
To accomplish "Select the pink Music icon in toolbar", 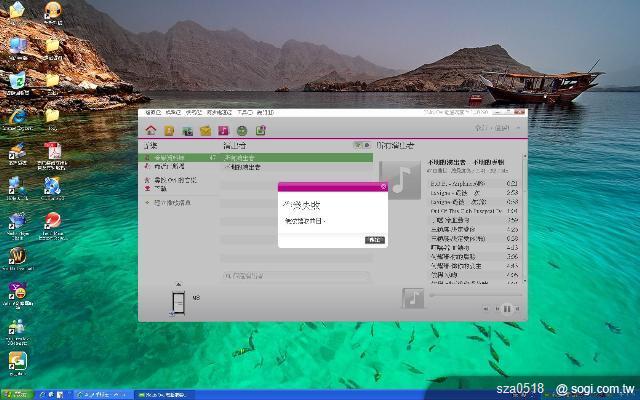I will pyautogui.click(x=223, y=131).
